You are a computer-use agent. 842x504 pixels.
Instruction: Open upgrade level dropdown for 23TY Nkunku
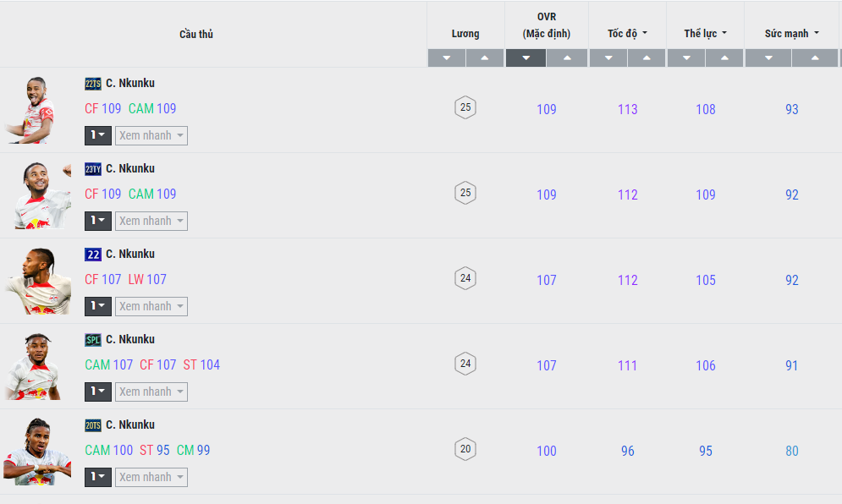click(97, 222)
